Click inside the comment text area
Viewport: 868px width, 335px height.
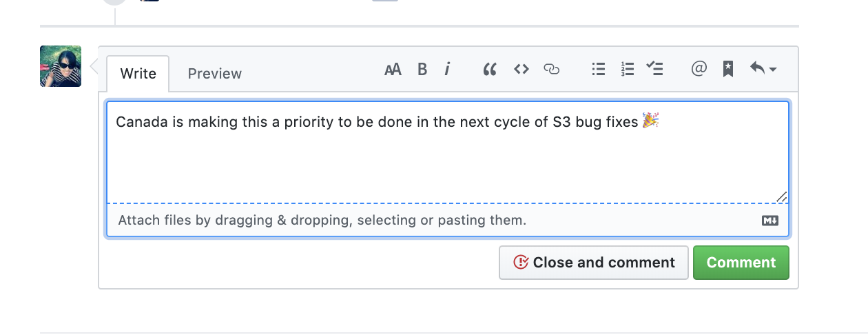[448, 152]
